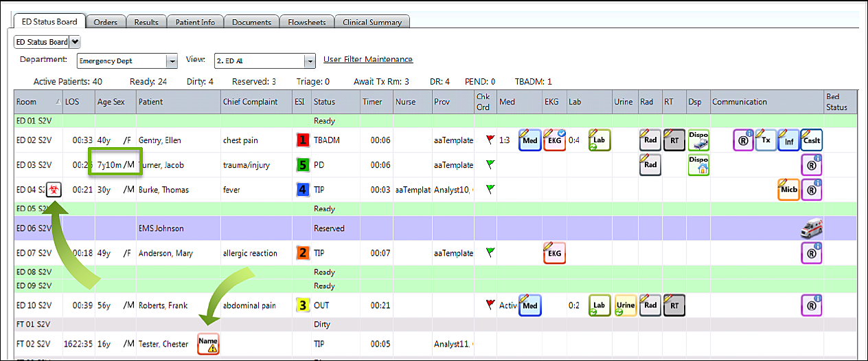Click the Lab icon in Roberts, Frank's row

coord(599,305)
